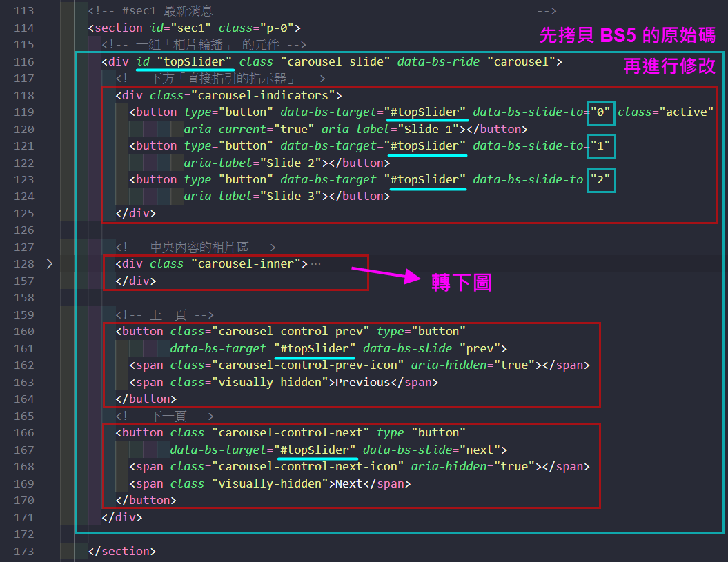The width and height of the screenshot is (728, 562).
Task: Click the closing section tag on line 173
Action: (122, 551)
